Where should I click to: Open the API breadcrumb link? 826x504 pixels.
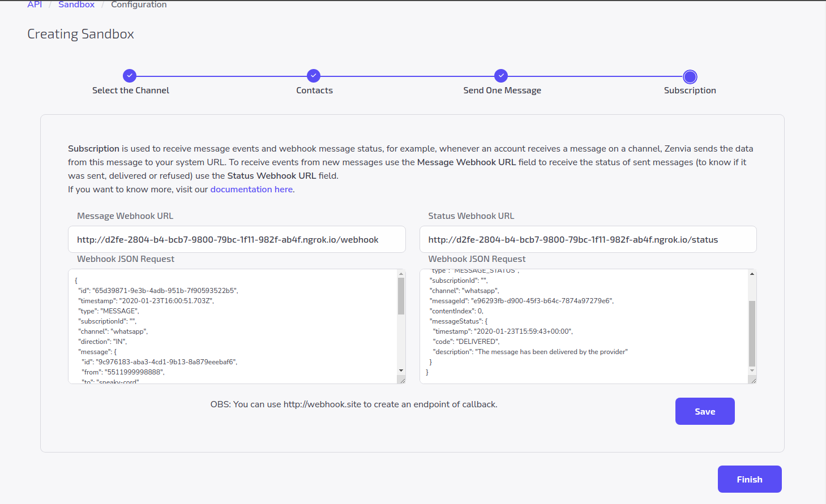(x=35, y=5)
